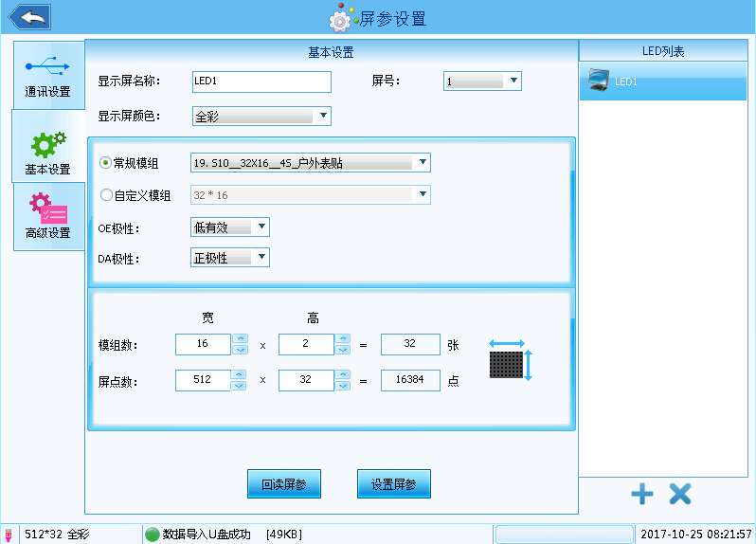Select LED1 in the LED list
The height and width of the screenshot is (544, 756).
point(662,82)
